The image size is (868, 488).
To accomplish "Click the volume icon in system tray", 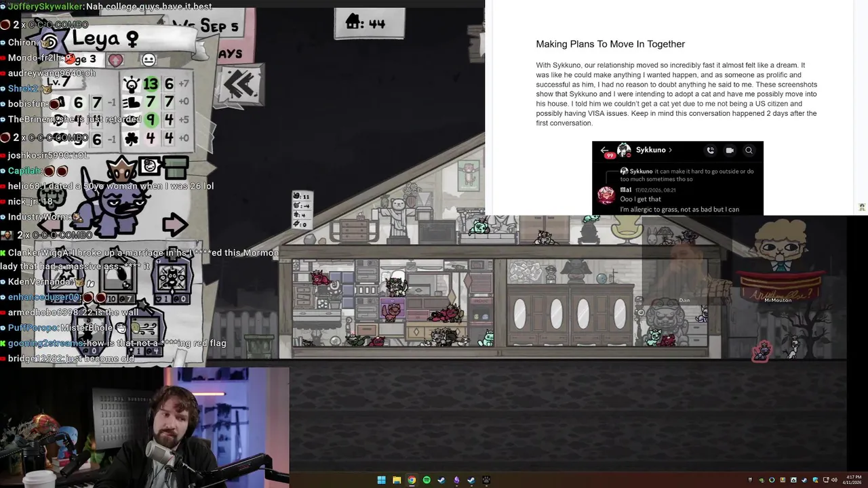I will click(834, 481).
